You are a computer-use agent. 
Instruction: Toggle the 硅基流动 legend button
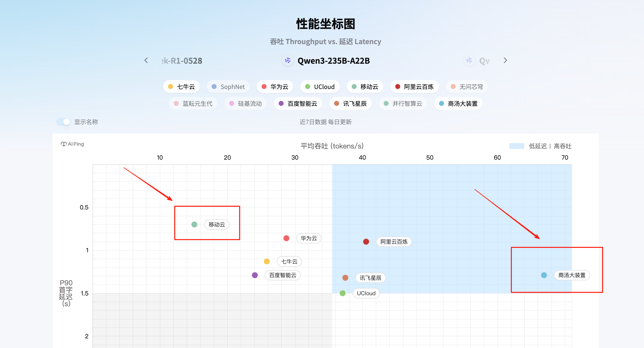(245, 103)
